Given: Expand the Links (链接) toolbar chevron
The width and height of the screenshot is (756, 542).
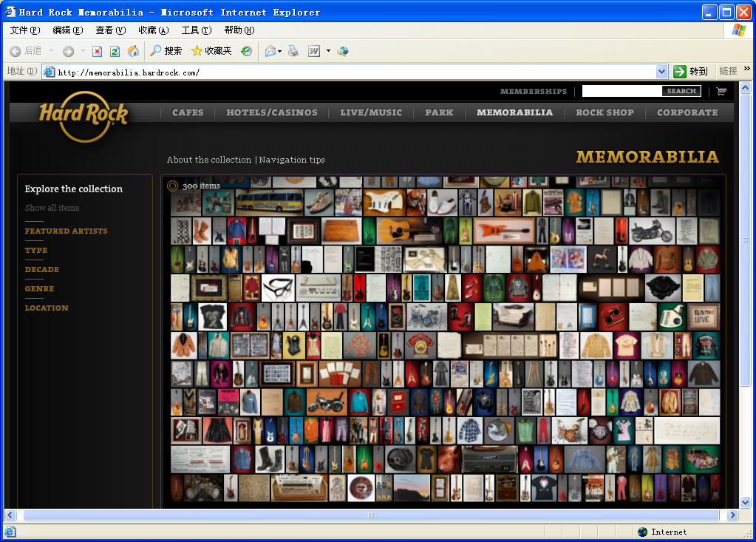Looking at the screenshot, I should click(747, 69).
